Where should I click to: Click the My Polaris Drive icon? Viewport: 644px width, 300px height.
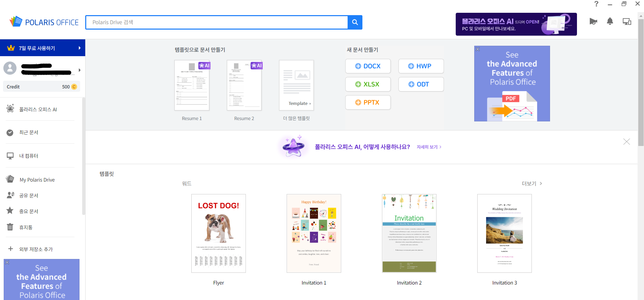point(10,179)
